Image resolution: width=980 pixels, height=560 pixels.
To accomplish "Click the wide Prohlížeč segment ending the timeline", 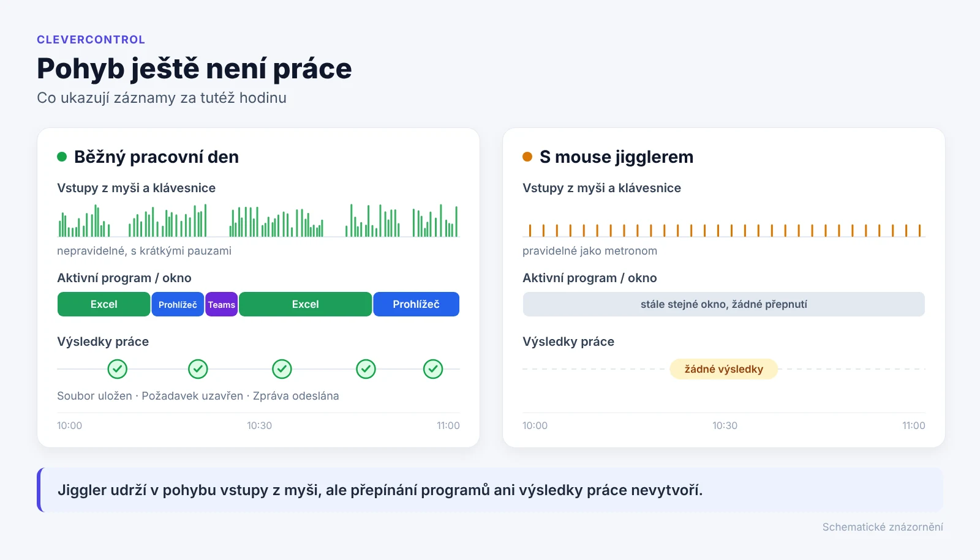I will (x=417, y=304).
